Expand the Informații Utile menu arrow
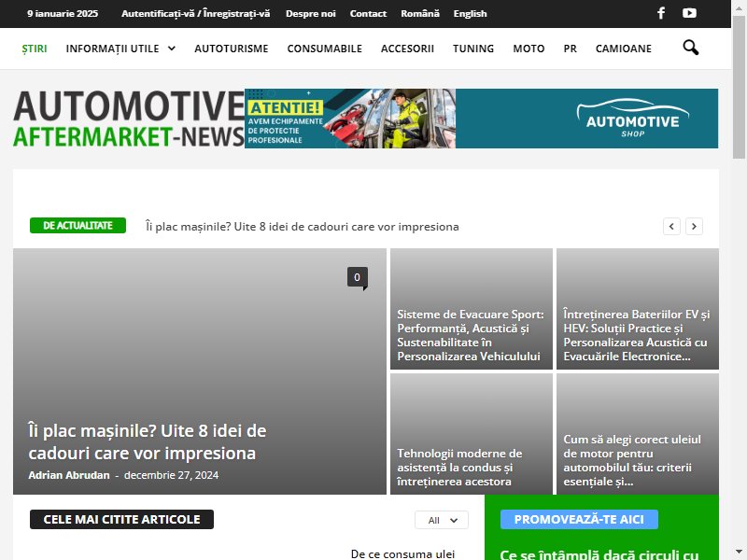 (x=172, y=49)
